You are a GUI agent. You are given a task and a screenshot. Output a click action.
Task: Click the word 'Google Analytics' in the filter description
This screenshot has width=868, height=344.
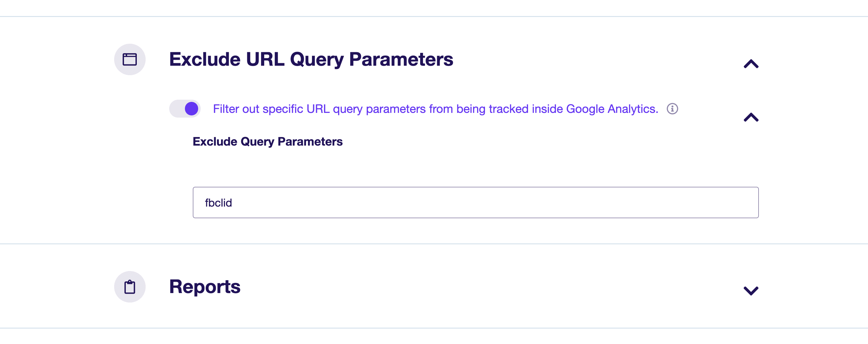(x=612, y=109)
